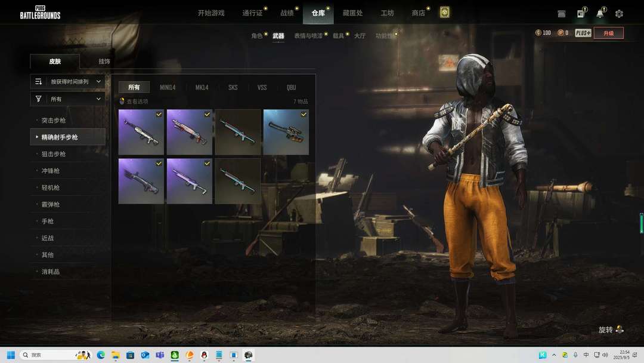Switch to the 大厅 sub-tab
Image resolution: width=644 pixels, height=363 pixels.
click(360, 36)
